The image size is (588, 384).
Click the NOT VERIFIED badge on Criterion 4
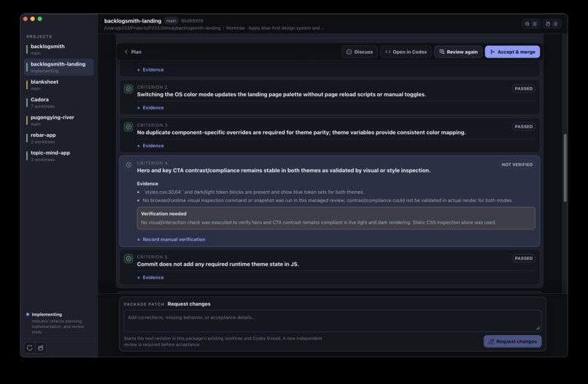click(517, 165)
